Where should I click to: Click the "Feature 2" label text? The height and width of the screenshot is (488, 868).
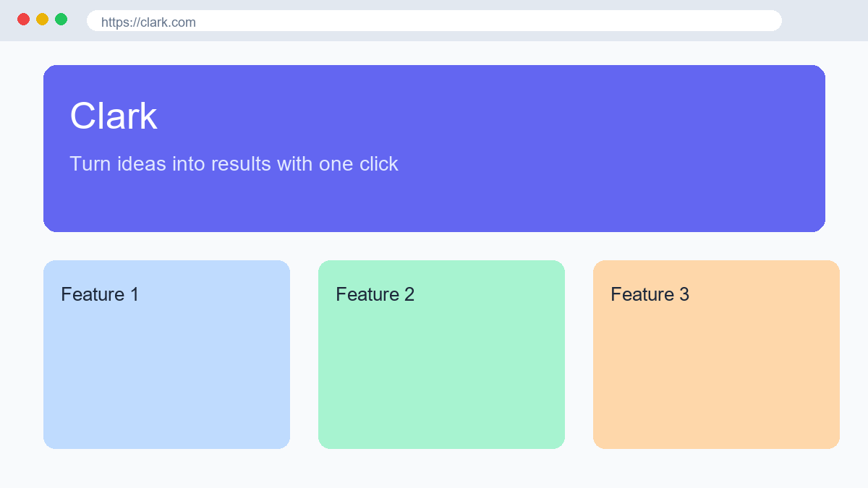(x=375, y=294)
